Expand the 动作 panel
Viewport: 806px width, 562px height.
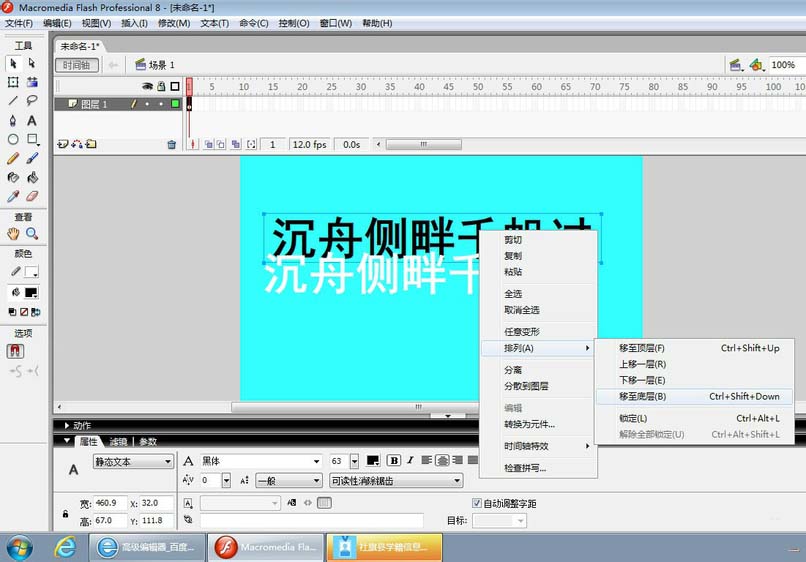[x=67, y=425]
